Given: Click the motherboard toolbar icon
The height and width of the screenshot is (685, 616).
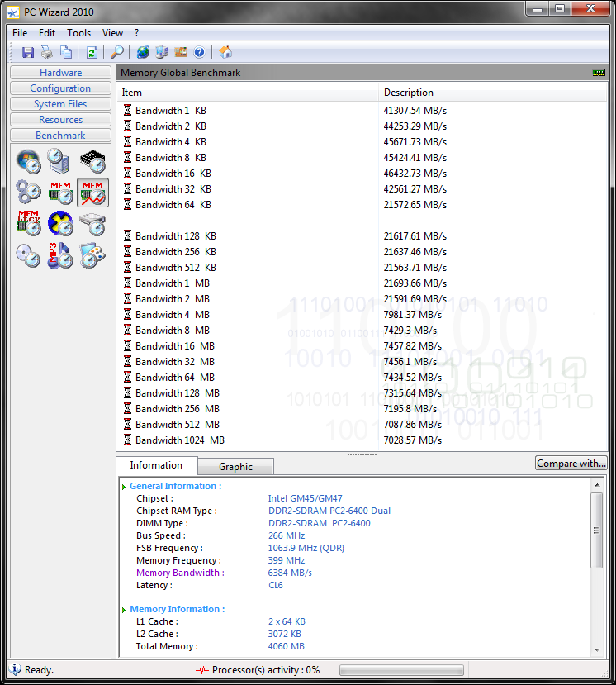Looking at the screenshot, I should click(181, 52).
